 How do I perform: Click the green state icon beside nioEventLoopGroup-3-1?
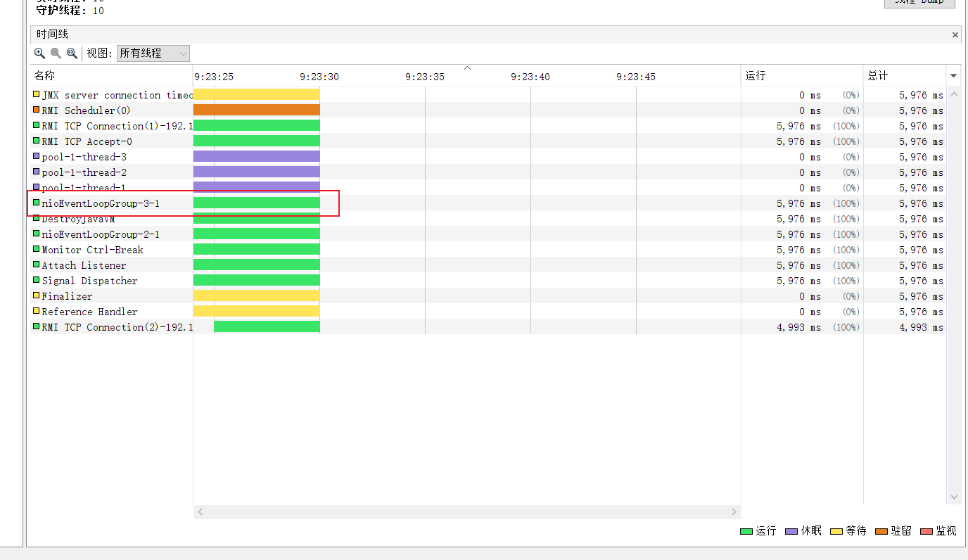pos(37,203)
